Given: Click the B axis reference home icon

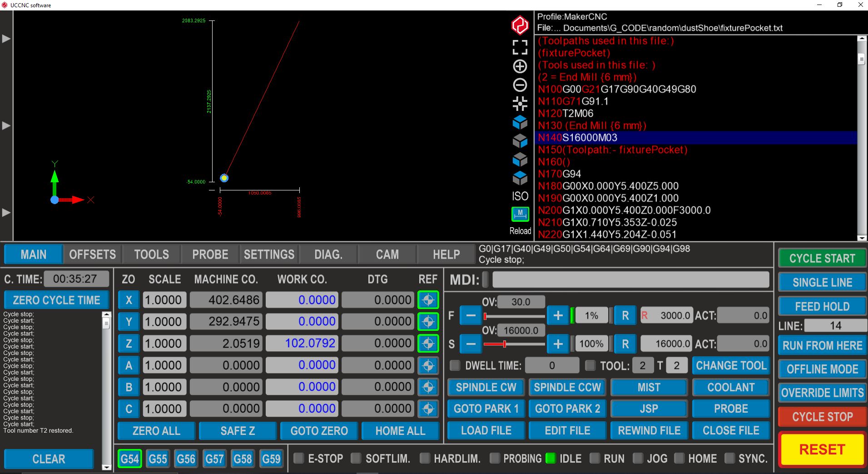Looking at the screenshot, I should [428, 387].
